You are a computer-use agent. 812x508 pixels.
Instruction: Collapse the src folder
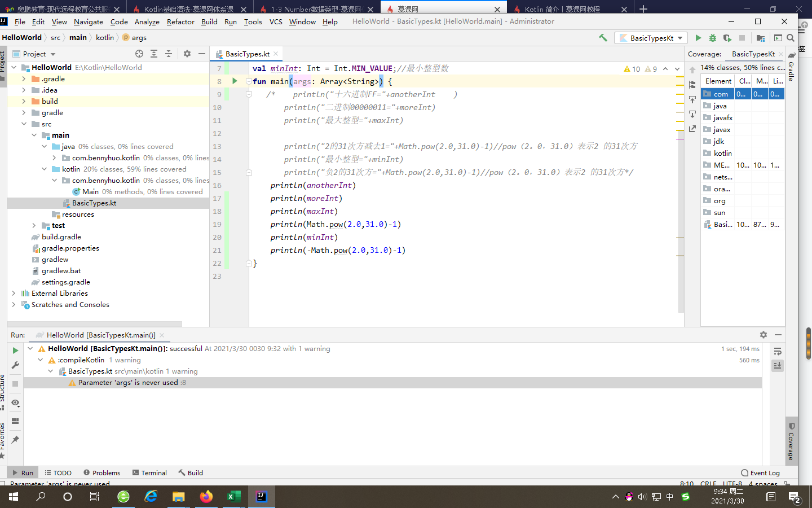point(24,124)
